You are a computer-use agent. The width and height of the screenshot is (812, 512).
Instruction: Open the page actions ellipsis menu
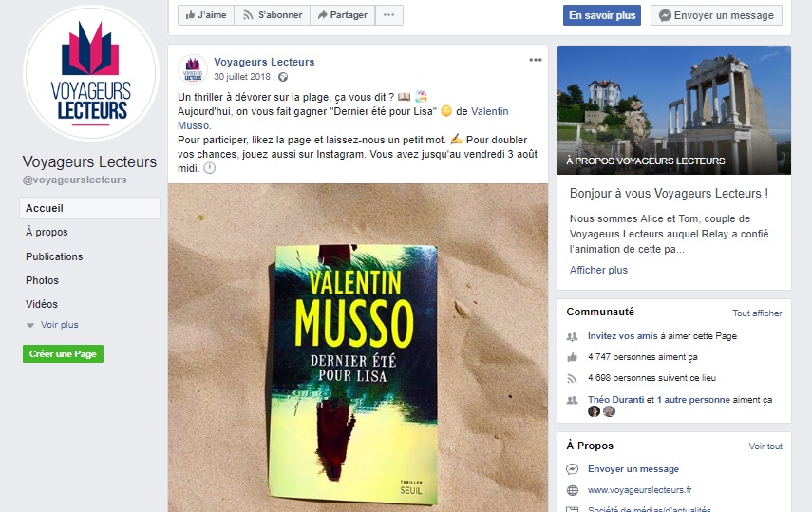pos(389,15)
